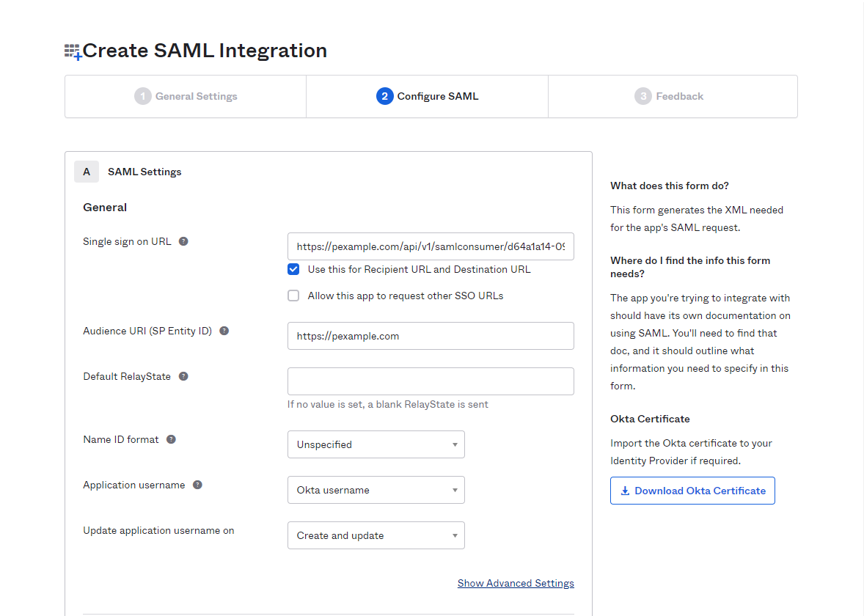Select the Single sign on URL field
The width and height of the screenshot is (864, 616).
431,247
